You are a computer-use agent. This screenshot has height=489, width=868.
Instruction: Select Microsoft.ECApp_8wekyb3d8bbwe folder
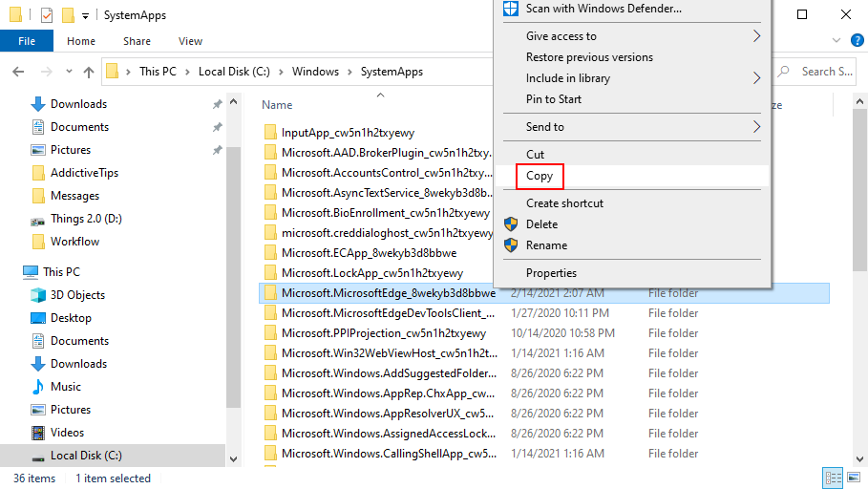(x=369, y=253)
